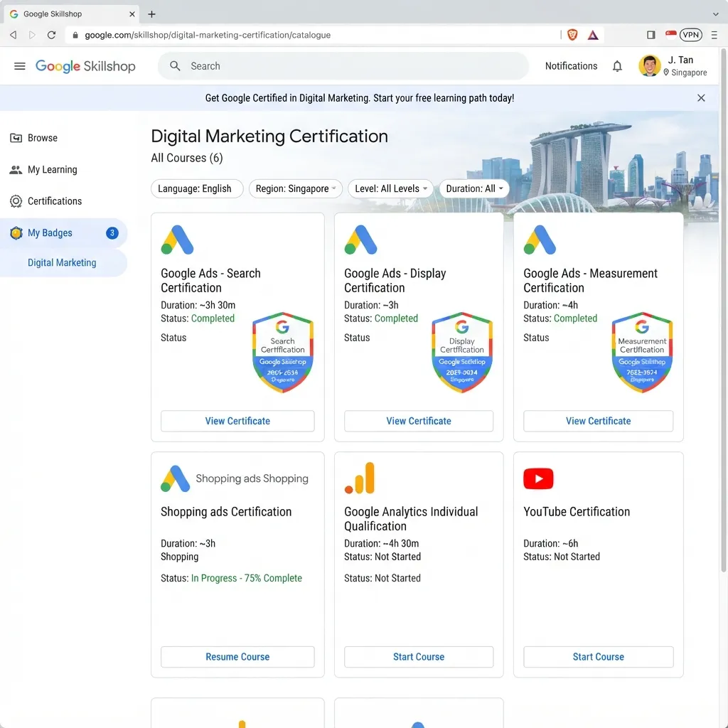The width and height of the screenshot is (728, 728).
Task: Open Google Ads - Display Certification title
Action: [395, 280]
